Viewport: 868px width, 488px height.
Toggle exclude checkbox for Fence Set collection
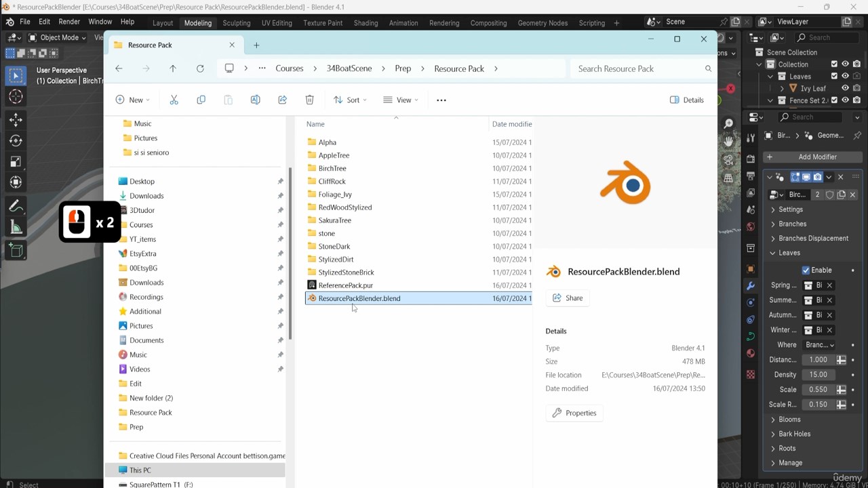pos(834,100)
